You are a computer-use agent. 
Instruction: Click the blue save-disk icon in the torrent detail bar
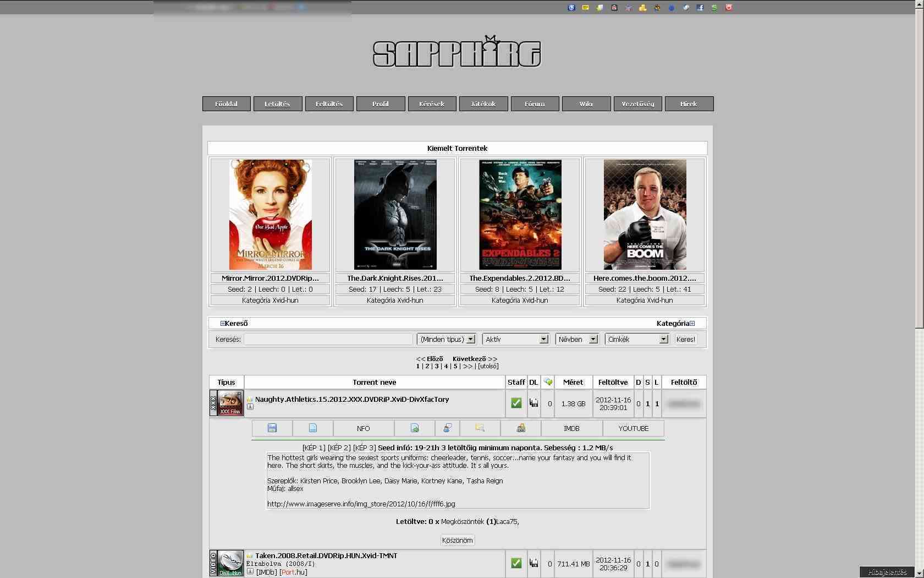point(272,428)
